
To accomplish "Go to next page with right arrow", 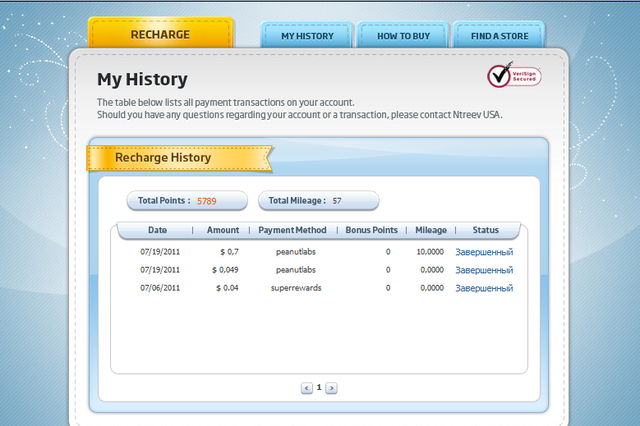I will 332,388.
